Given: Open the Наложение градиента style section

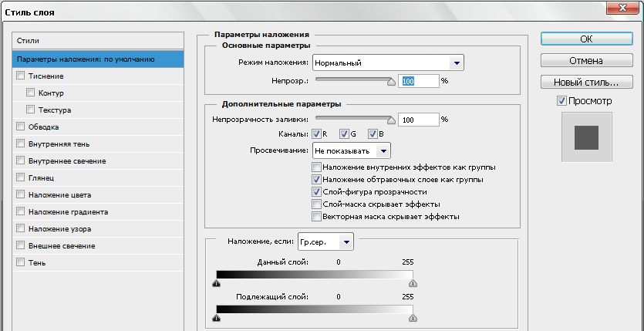Looking at the screenshot, I should [x=68, y=212].
